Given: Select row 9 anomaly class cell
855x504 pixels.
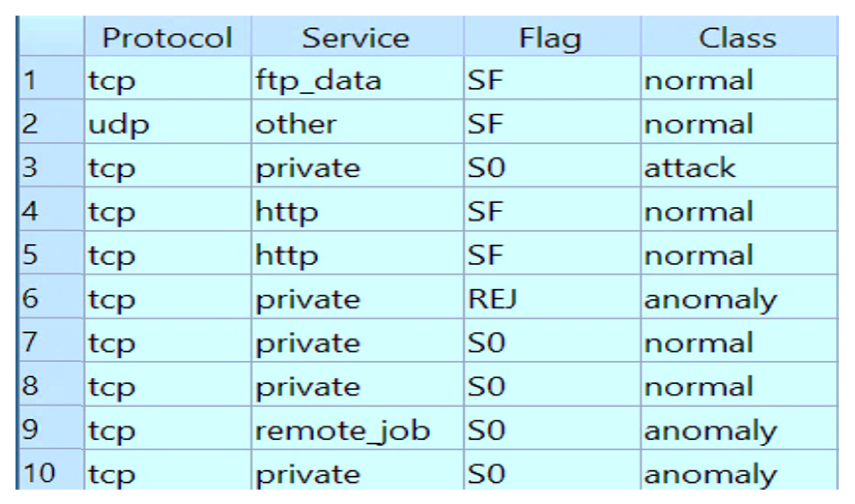Looking at the screenshot, I should point(710,430).
